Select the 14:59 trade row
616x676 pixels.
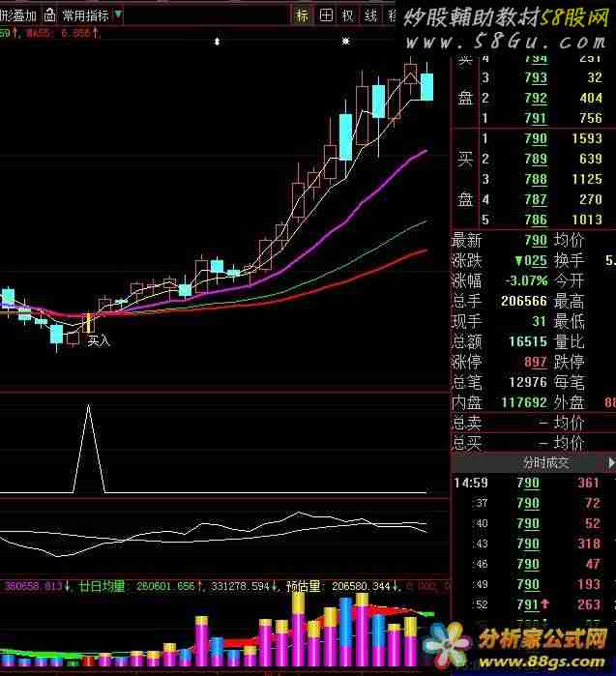(x=534, y=483)
